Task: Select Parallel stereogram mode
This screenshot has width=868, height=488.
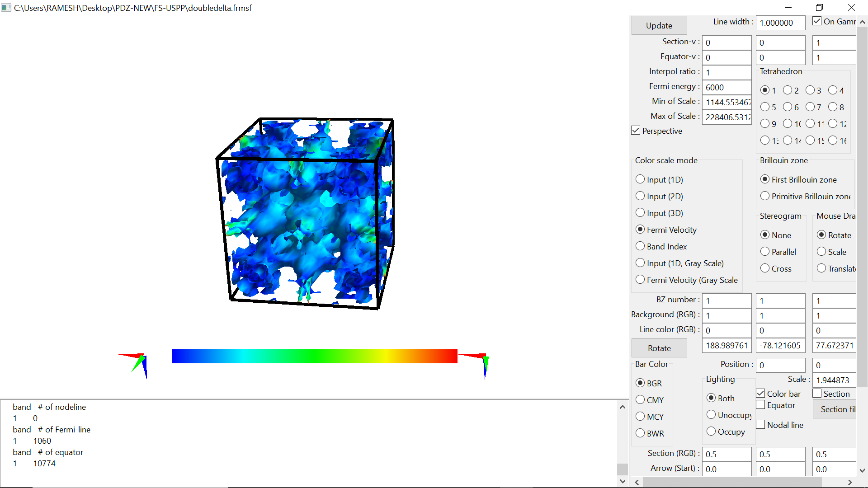Action: (x=764, y=251)
